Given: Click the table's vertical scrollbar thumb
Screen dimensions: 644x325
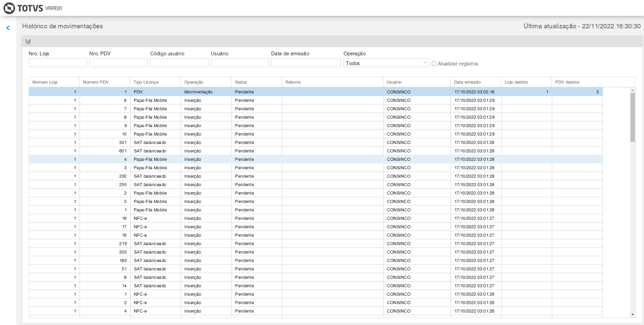Looking at the screenshot, I should pos(633,118).
